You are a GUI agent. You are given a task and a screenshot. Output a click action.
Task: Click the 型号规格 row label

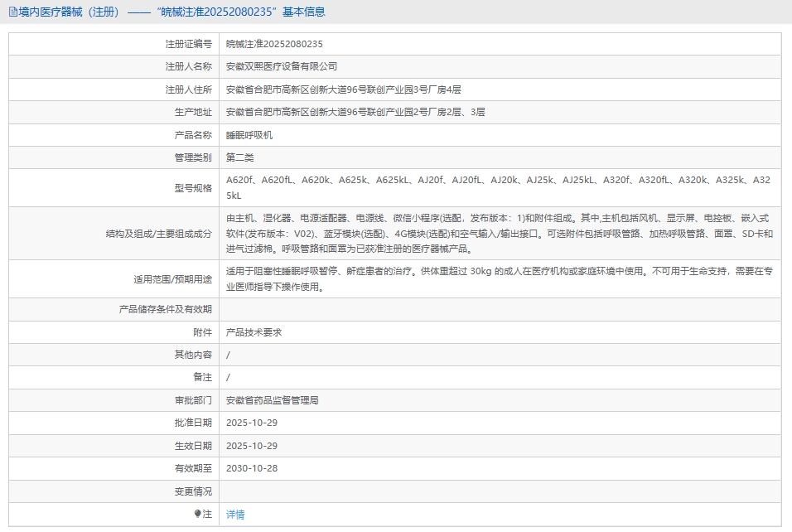point(193,188)
